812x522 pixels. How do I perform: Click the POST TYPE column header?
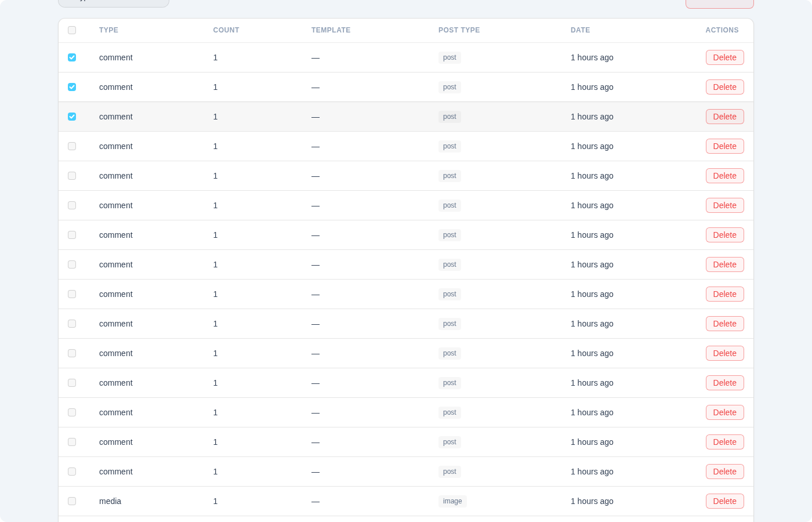pos(459,30)
